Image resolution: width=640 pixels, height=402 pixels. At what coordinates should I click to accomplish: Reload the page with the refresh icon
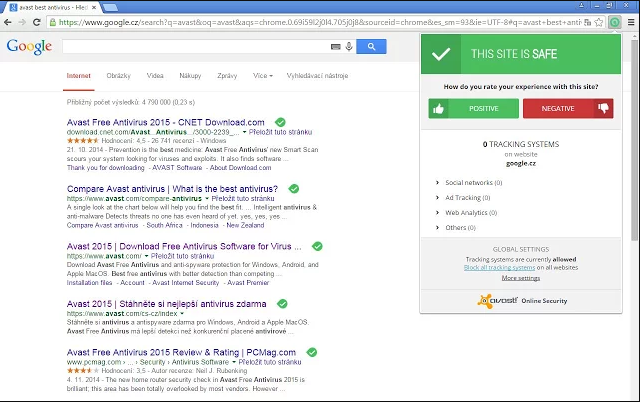click(x=36, y=22)
